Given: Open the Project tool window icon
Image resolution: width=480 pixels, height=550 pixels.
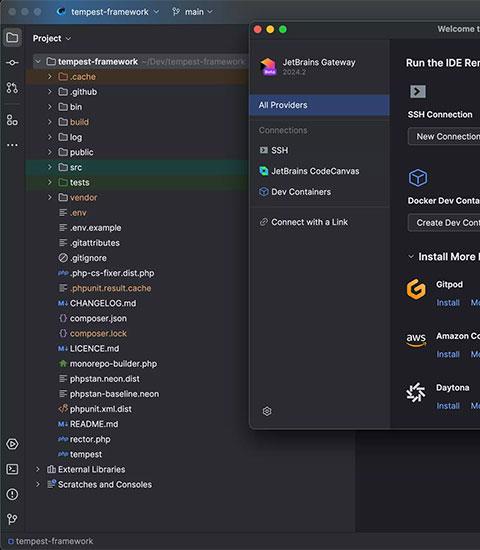Looking at the screenshot, I should click(x=12, y=37).
